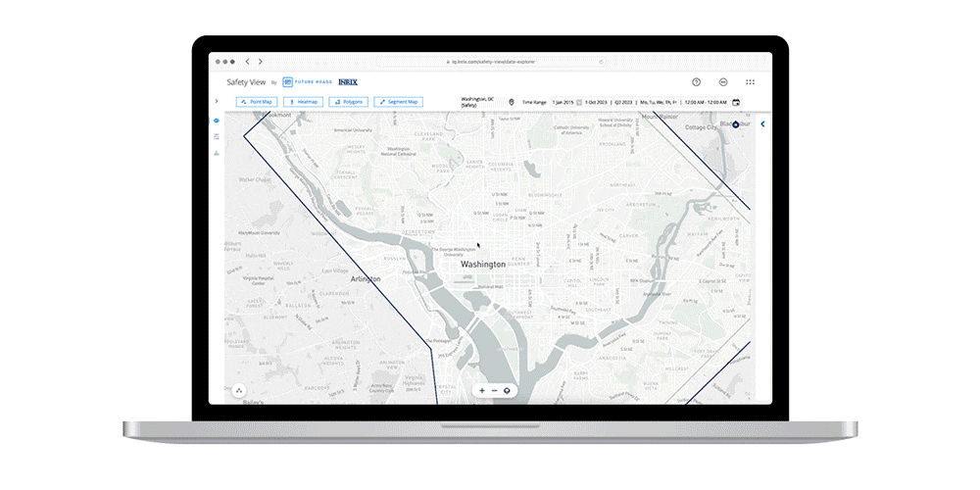
Task: Open calendar icon next to start date
Action: pos(579,102)
